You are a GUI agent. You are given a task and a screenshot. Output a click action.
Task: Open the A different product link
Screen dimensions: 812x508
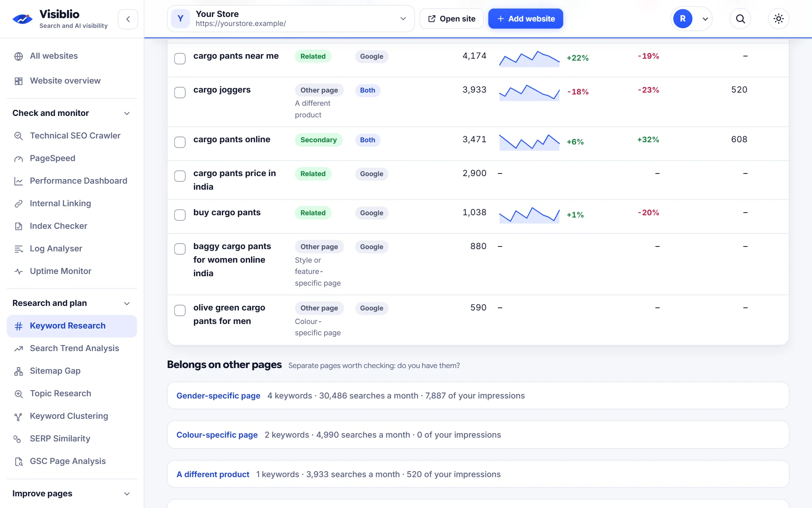pos(213,475)
